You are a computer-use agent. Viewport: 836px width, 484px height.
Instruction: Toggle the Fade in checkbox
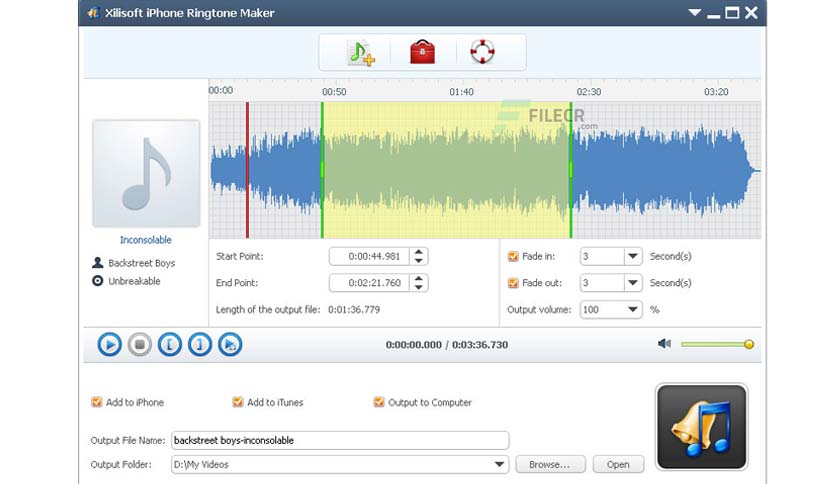click(513, 256)
